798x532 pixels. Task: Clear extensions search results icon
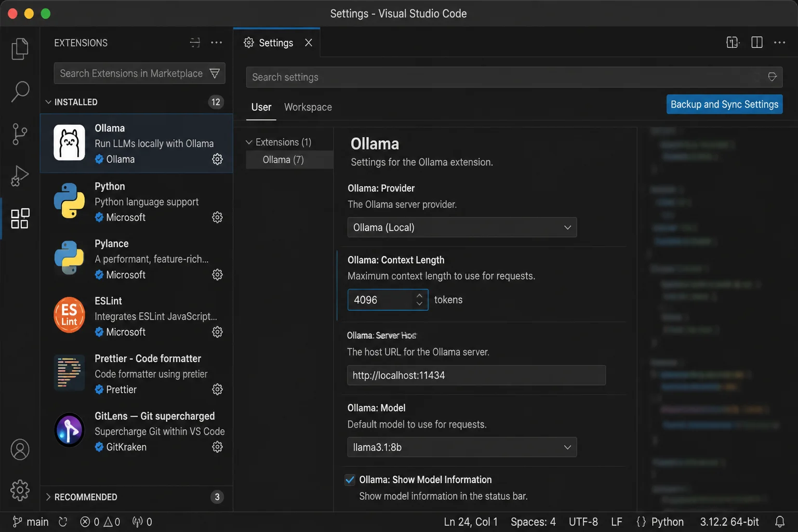[195, 43]
